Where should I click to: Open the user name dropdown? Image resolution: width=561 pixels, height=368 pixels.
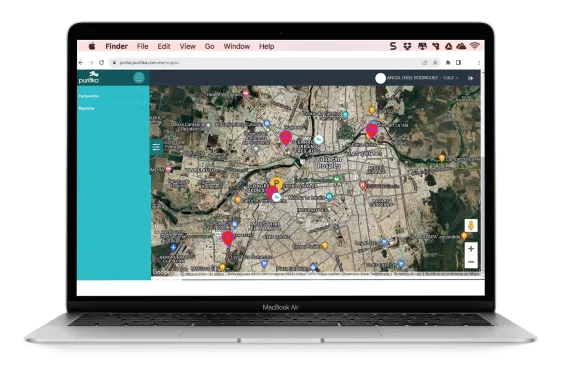click(423, 78)
